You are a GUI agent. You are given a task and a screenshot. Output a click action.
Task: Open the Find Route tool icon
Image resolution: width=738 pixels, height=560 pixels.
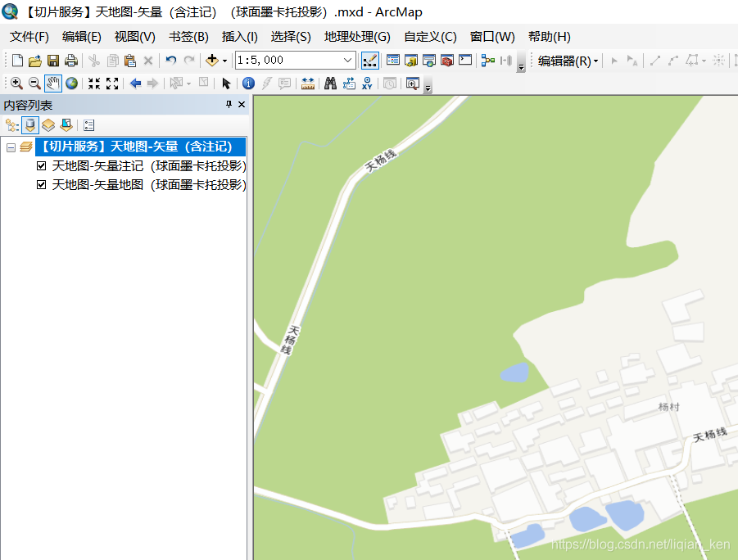click(x=349, y=84)
